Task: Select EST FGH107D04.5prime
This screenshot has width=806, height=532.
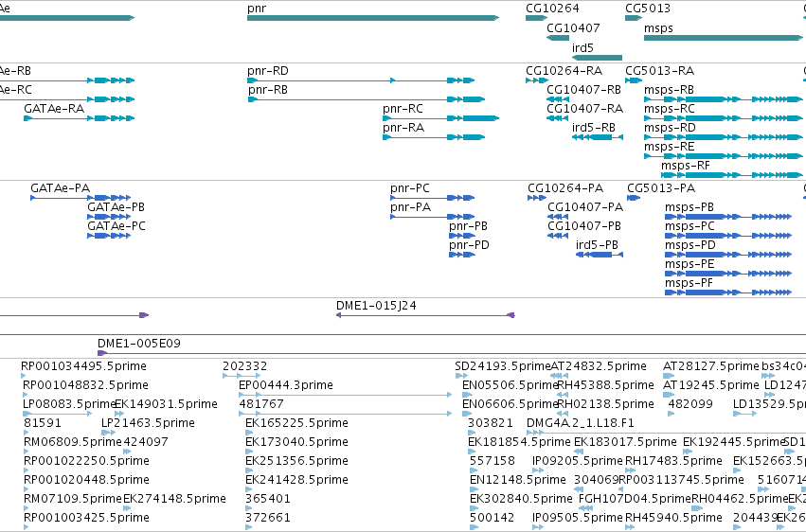Action: click(585, 508)
